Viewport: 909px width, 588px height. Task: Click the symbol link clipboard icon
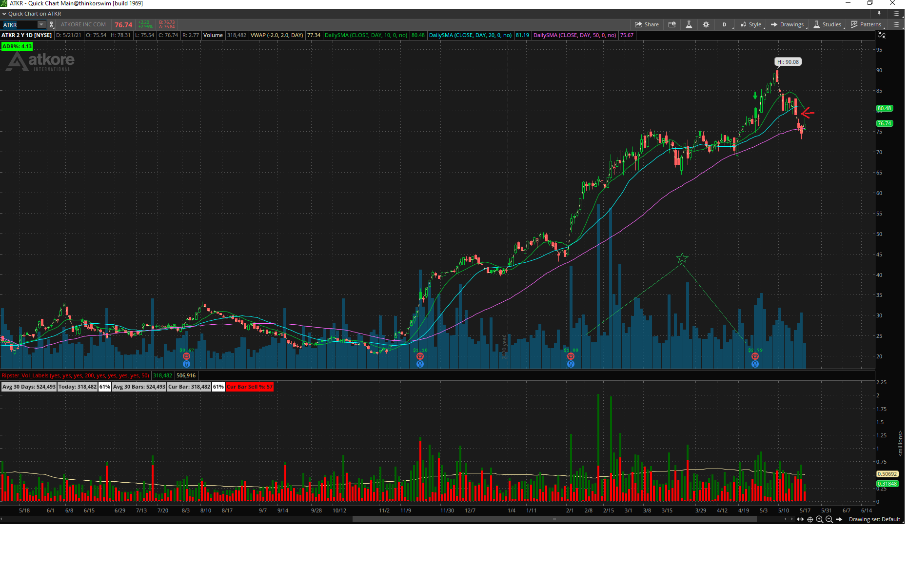pyautogui.click(x=51, y=24)
